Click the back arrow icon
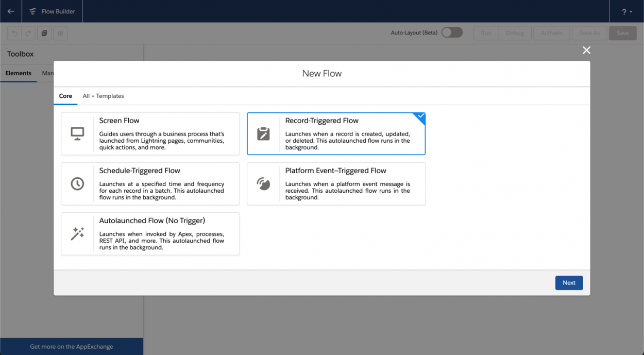 pyautogui.click(x=11, y=11)
